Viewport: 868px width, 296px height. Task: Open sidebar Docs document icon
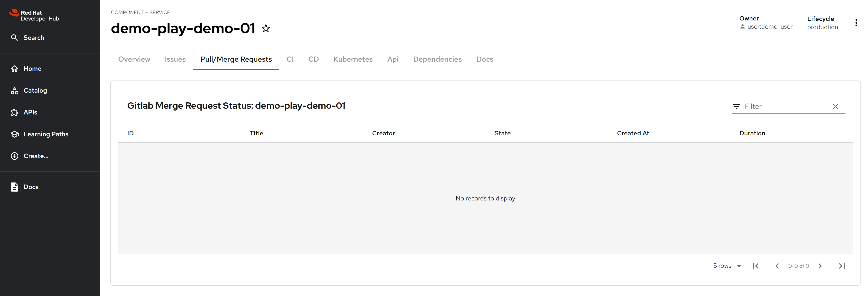15,187
